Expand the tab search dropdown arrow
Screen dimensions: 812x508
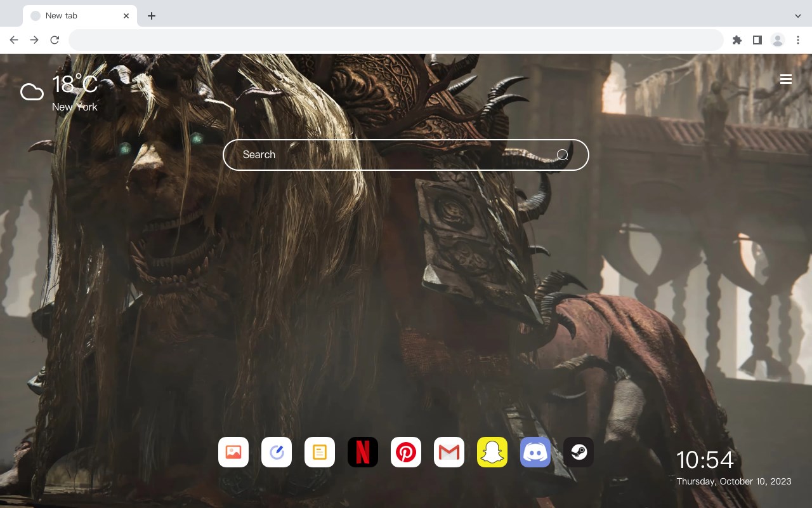[798, 16]
